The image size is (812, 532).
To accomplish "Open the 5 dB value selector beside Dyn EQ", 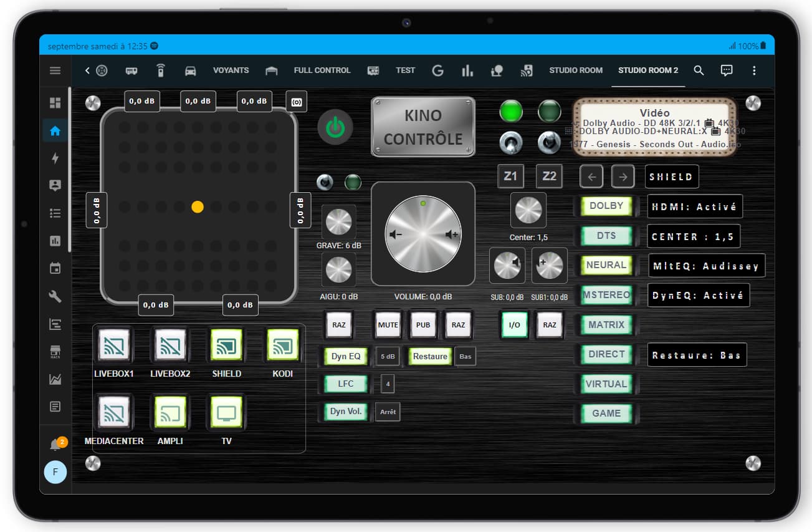I will click(388, 357).
